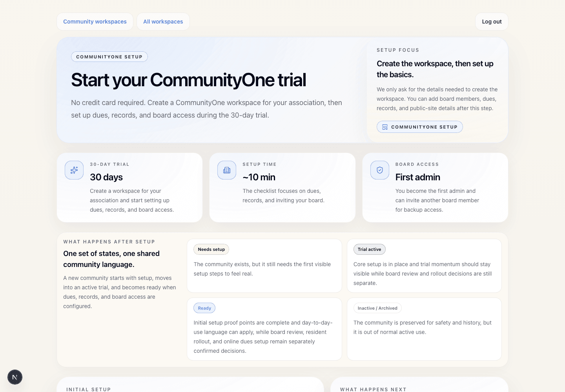Click the icon inside the Setup Focus badge

click(385, 127)
